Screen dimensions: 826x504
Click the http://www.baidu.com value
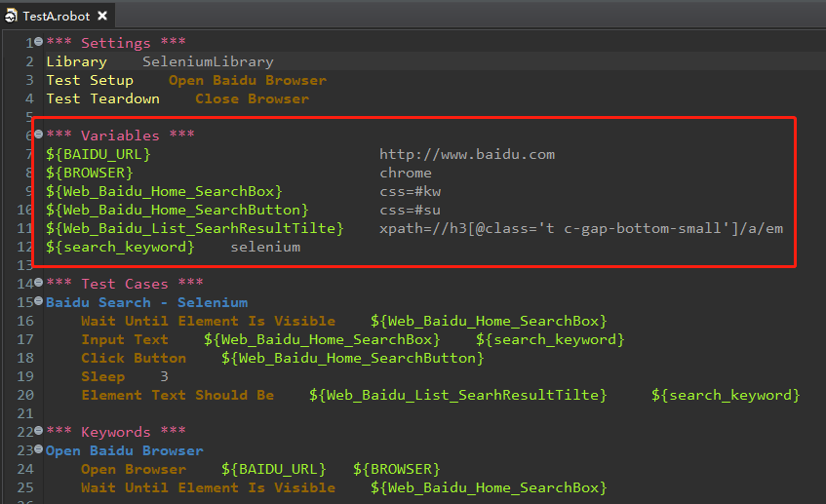pos(467,154)
